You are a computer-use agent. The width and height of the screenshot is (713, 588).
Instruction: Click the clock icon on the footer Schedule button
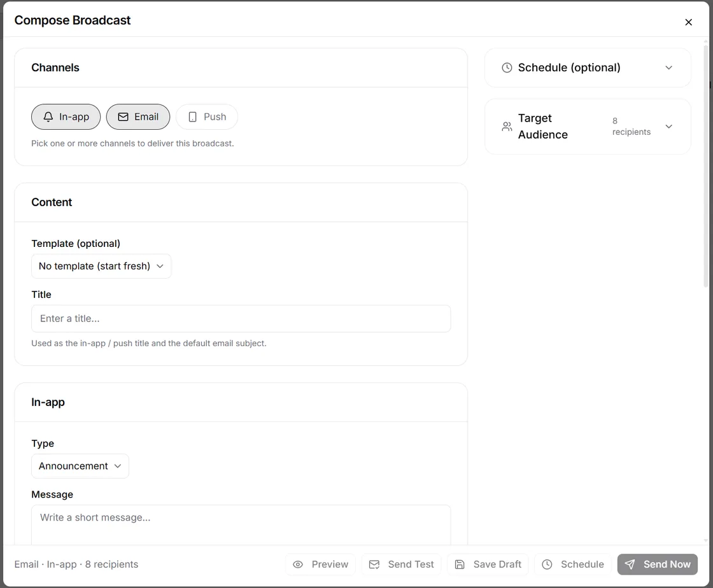tap(547, 564)
